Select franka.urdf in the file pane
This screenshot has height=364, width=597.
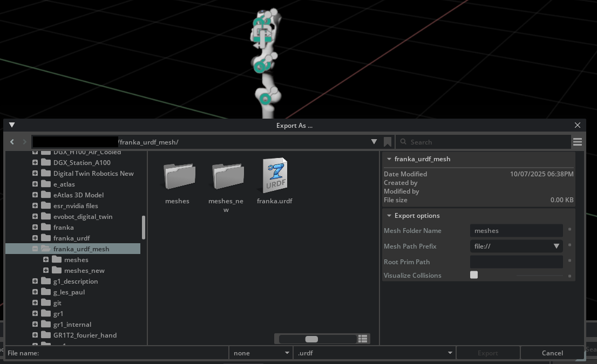click(274, 175)
